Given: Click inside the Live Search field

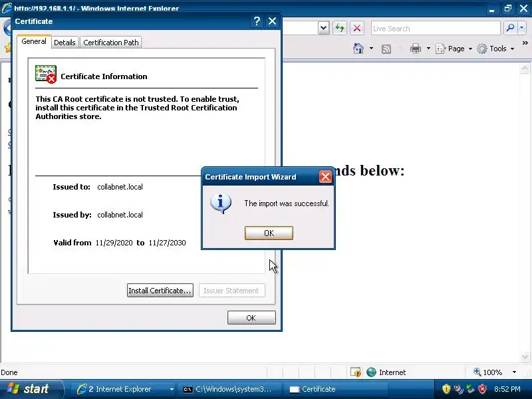Looking at the screenshot, I should [436, 29].
